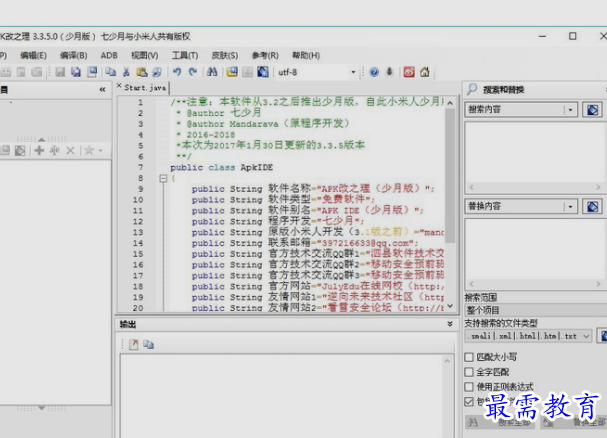Image resolution: width=607 pixels, height=438 pixels.
Task: Click the blue button beside 替换内容 field
Action: pyautogui.click(x=592, y=206)
